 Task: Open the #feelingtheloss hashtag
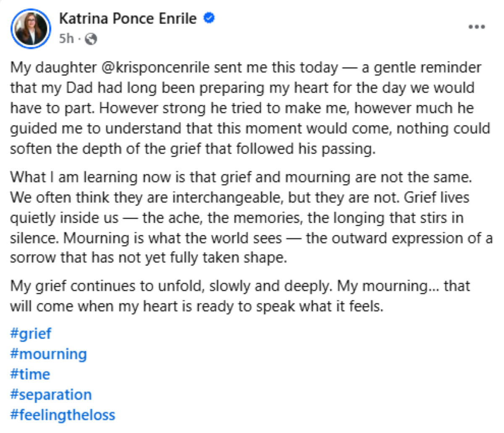point(63,415)
